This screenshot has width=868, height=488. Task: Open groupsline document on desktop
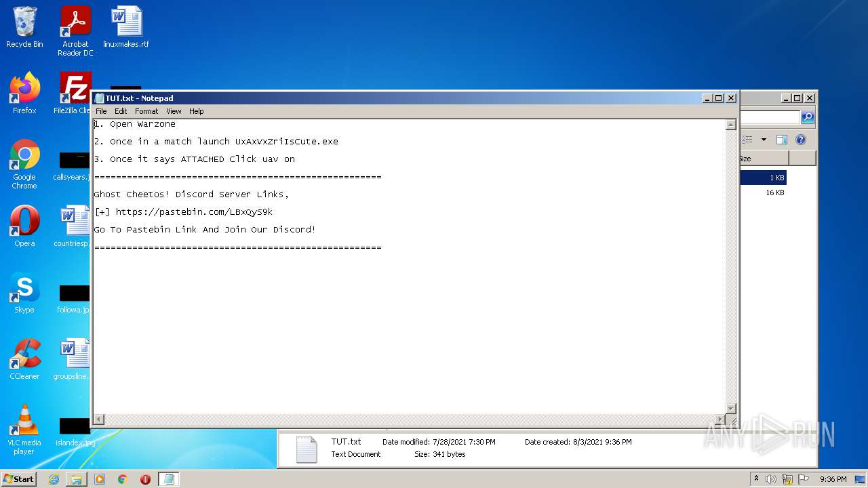[73, 359]
